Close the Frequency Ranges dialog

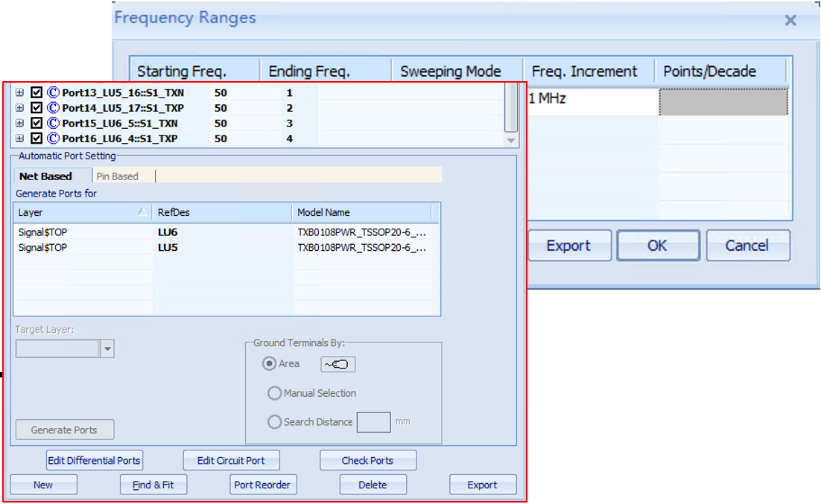click(790, 20)
